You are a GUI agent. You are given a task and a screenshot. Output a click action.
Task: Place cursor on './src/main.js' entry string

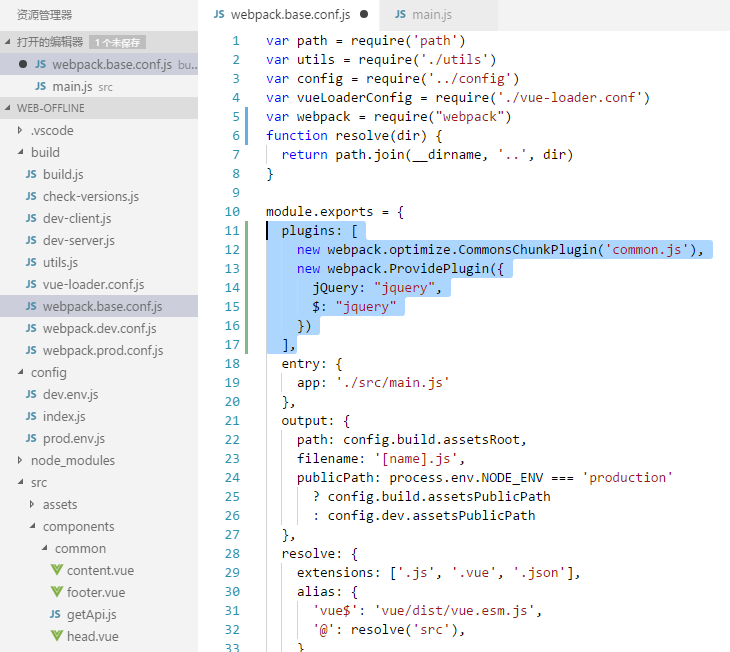tap(393, 382)
